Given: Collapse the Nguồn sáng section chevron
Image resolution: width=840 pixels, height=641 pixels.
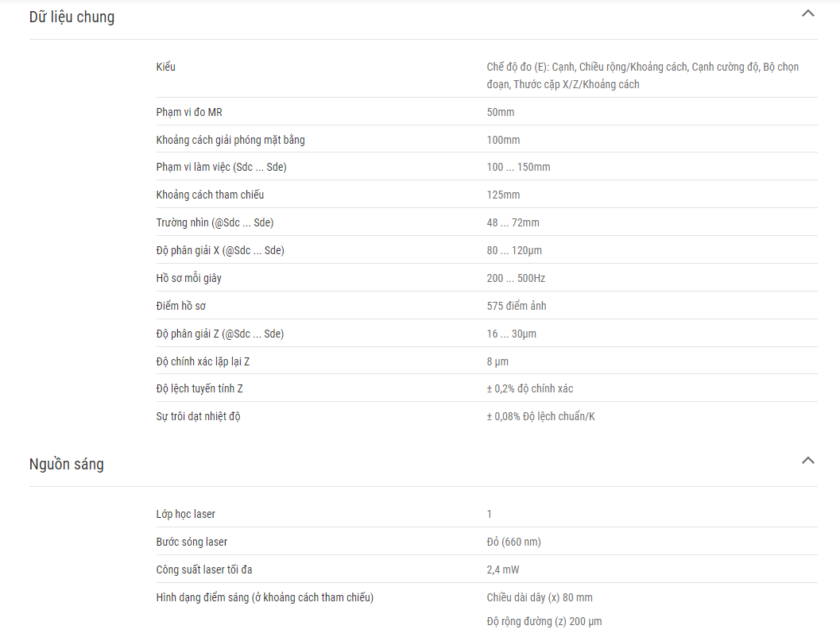Looking at the screenshot, I should [x=808, y=461].
